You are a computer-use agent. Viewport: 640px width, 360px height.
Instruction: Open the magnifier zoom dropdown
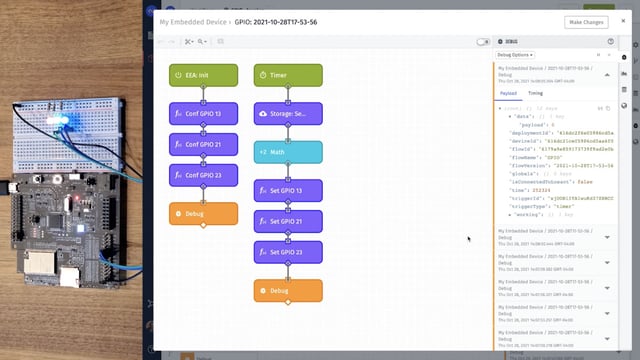tap(202, 42)
